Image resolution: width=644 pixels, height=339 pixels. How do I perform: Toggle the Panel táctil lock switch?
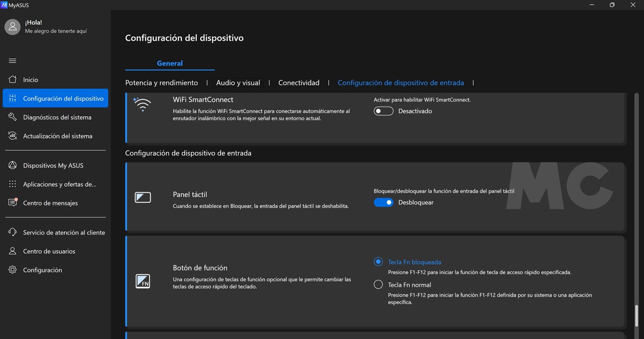pos(384,203)
